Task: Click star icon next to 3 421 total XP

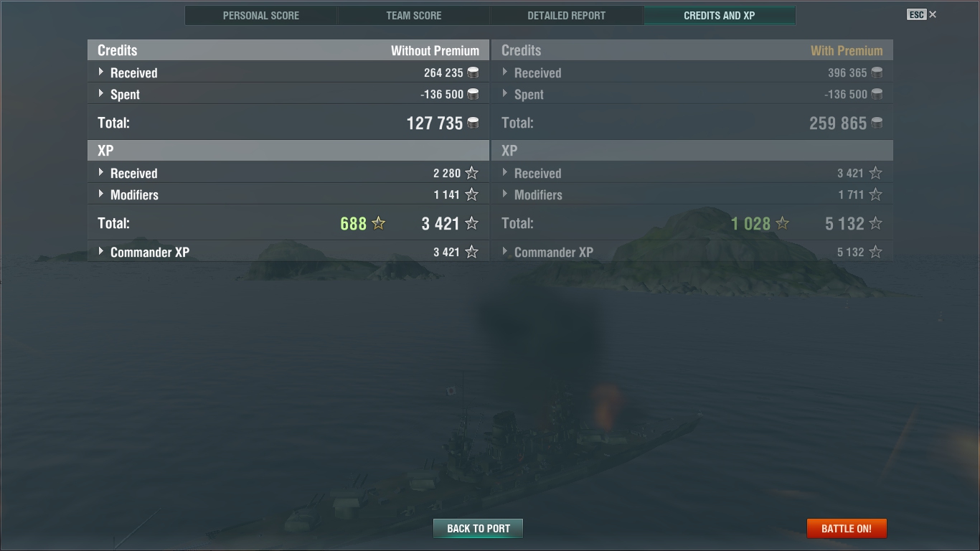Action: coord(471,223)
